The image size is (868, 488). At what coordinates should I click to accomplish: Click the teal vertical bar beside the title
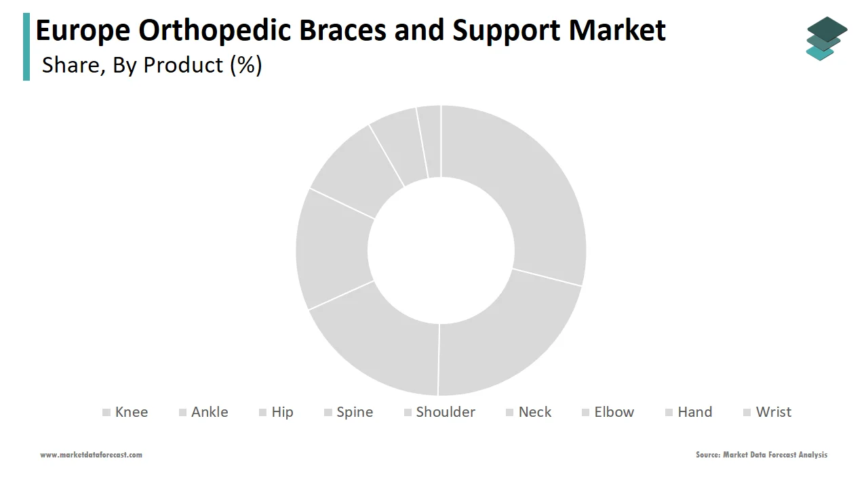tap(26, 47)
